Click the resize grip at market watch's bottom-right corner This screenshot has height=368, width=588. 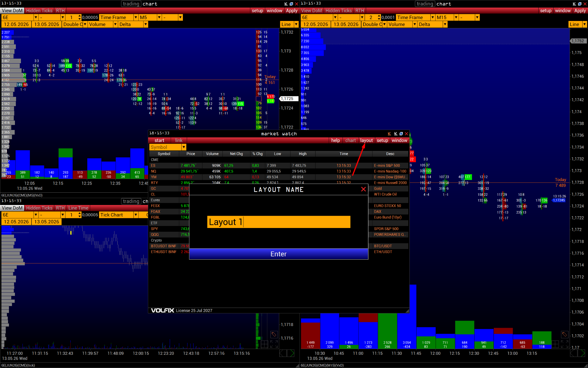click(407, 311)
